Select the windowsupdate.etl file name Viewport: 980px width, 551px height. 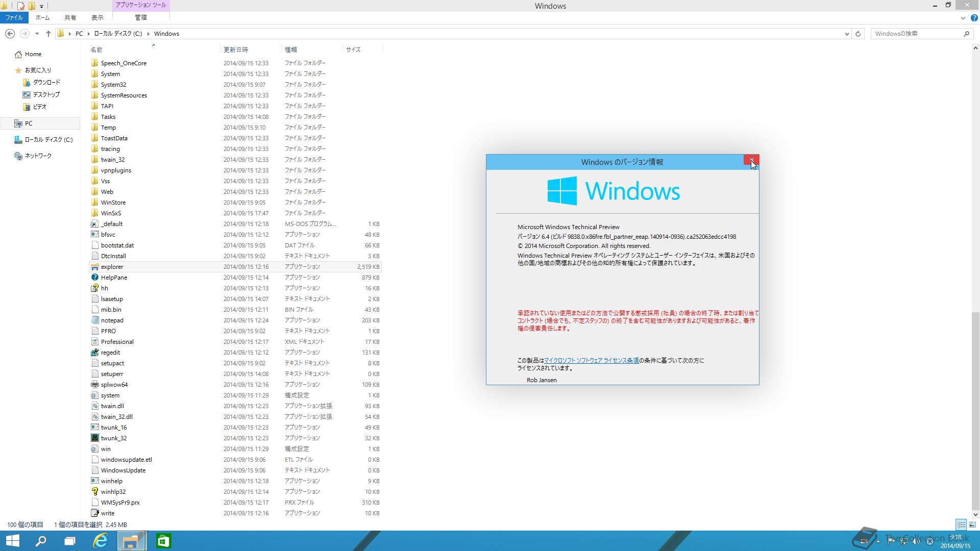127,460
